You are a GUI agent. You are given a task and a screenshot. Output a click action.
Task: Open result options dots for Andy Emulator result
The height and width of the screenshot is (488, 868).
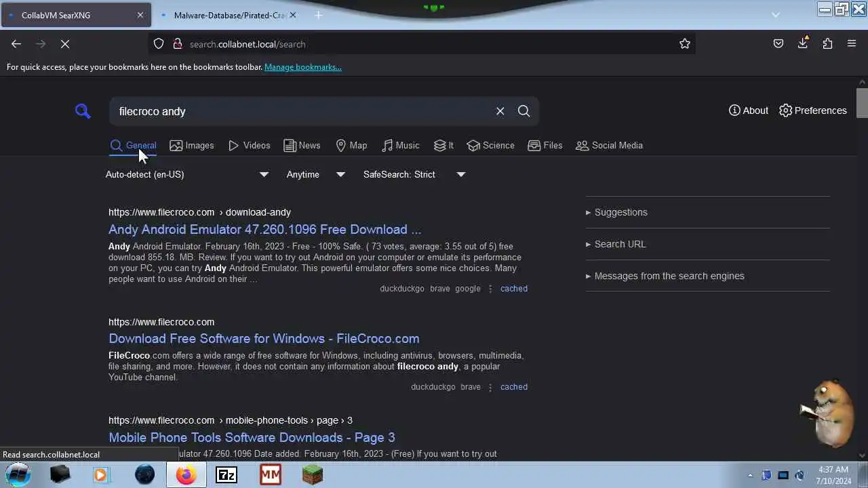490,288
